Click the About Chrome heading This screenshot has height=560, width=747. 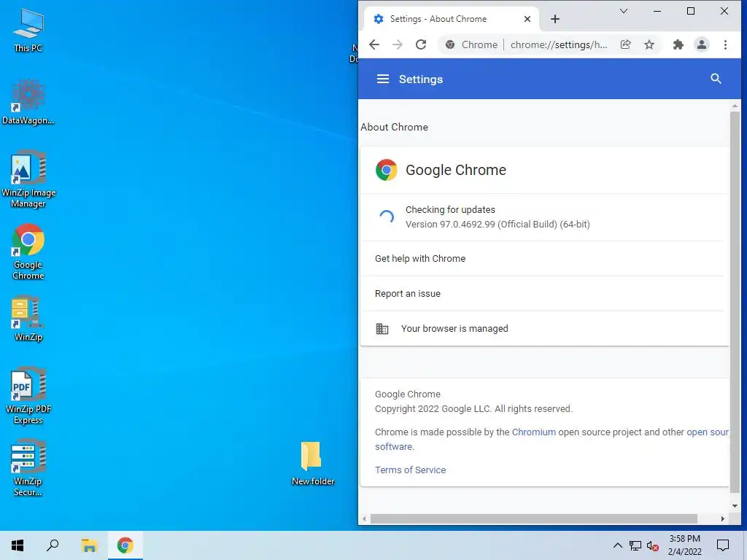(x=394, y=127)
